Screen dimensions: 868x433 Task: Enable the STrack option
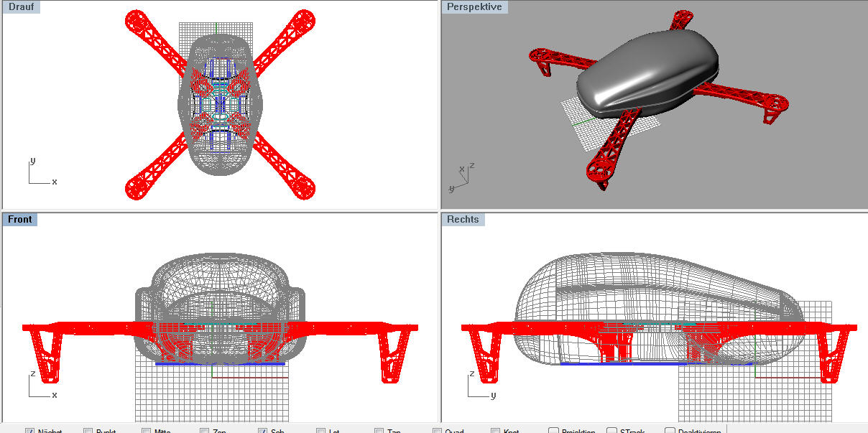pos(612,431)
